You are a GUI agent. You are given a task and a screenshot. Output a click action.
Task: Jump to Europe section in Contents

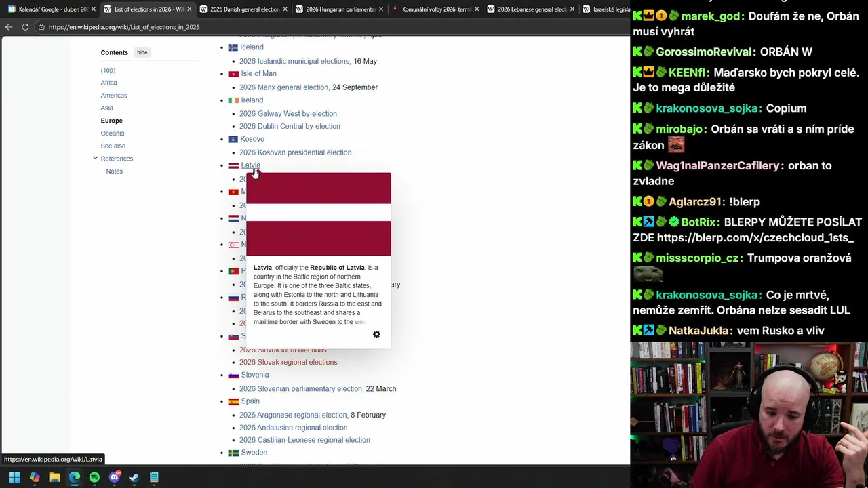click(112, 121)
